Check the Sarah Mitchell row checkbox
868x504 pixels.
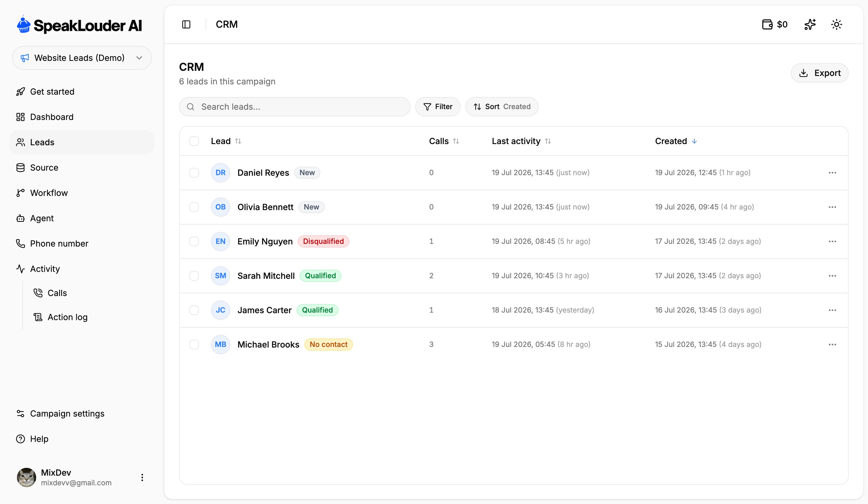pyautogui.click(x=194, y=276)
